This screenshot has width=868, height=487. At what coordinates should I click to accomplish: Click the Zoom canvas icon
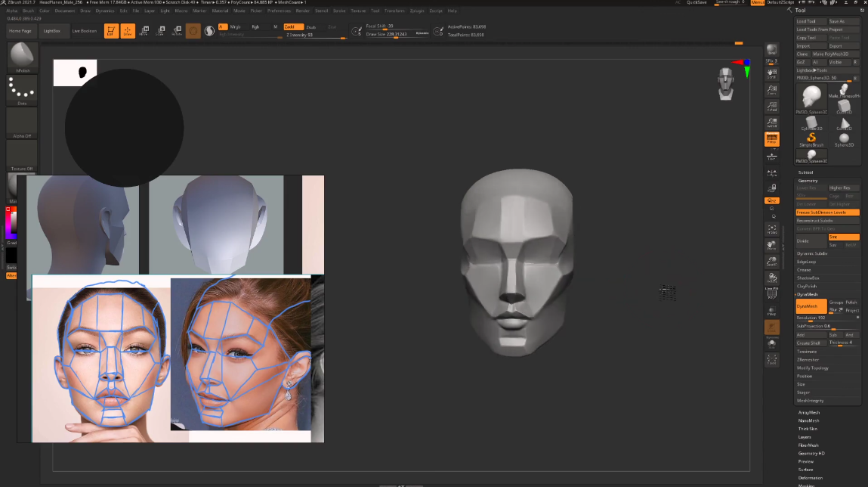771,90
